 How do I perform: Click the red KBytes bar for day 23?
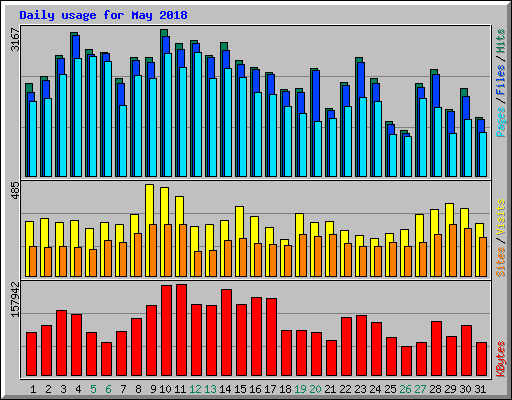[x=362, y=346]
